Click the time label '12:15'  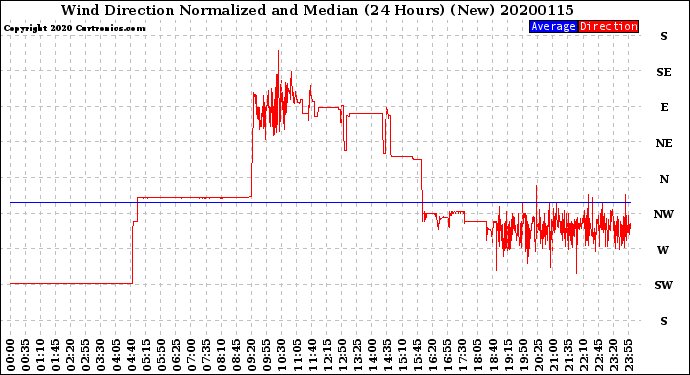[x=327, y=355]
